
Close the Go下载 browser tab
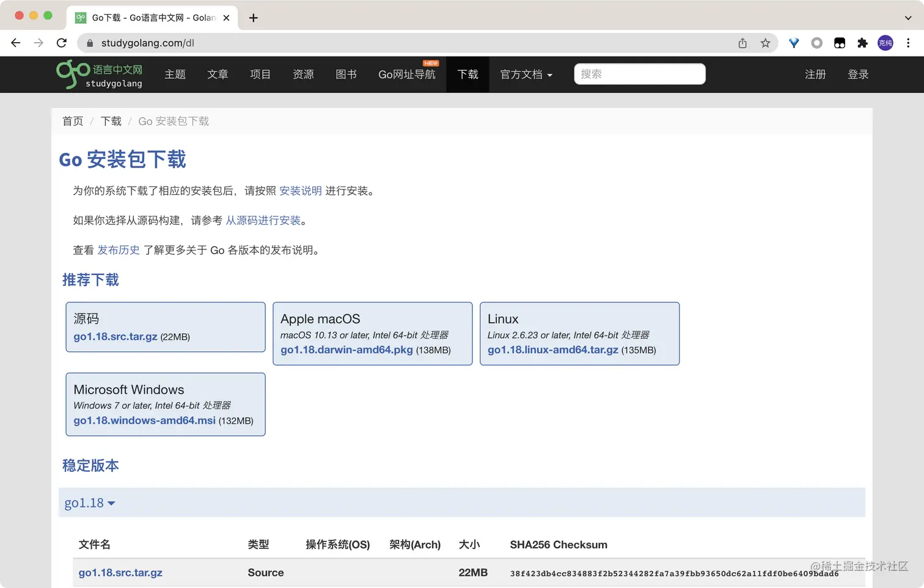(226, 18)
